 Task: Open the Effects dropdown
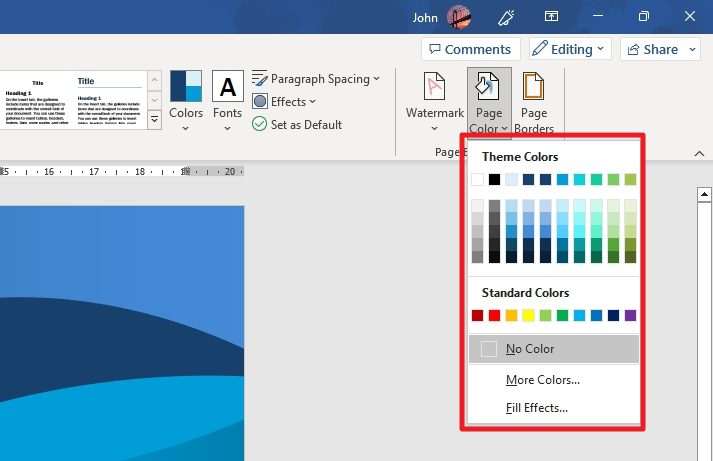coord(284,101)
